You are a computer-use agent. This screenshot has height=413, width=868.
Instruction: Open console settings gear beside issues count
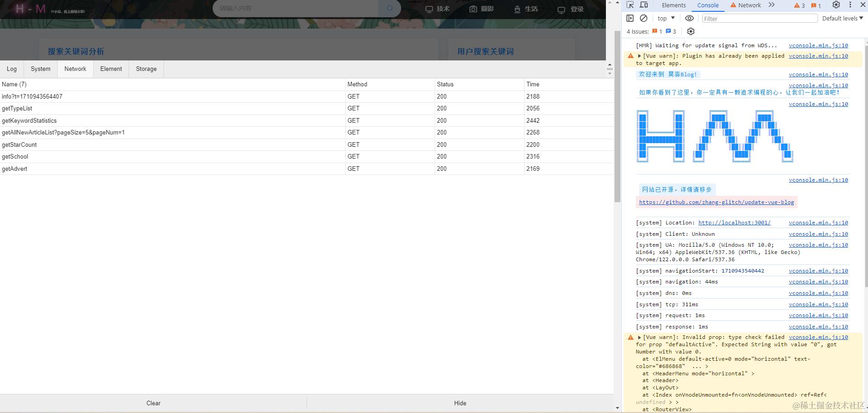click(691, 31)
